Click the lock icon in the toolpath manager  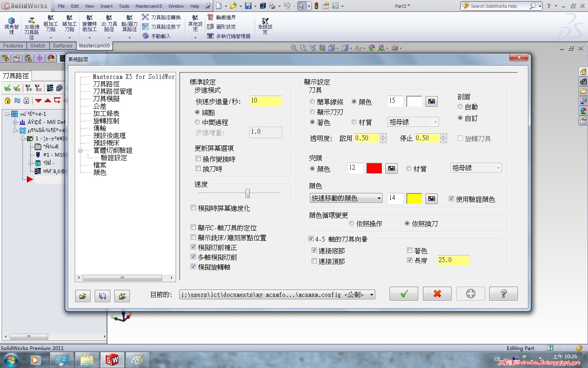pyautogui.click(x=7, y=101)
